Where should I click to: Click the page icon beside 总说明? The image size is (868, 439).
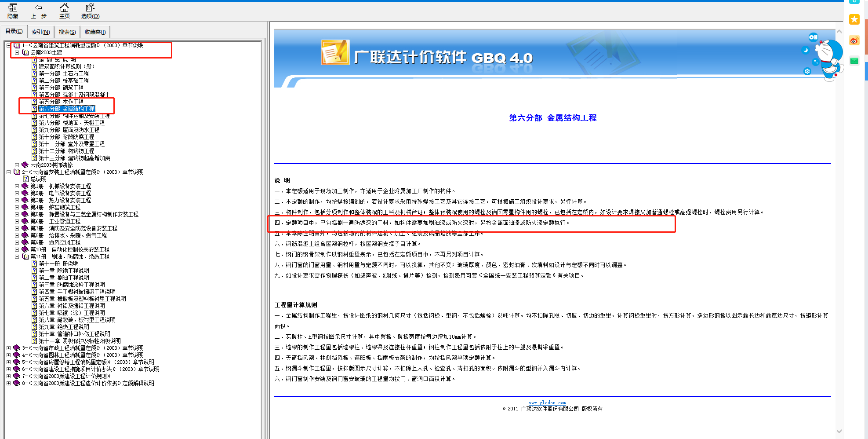[26, 179]
